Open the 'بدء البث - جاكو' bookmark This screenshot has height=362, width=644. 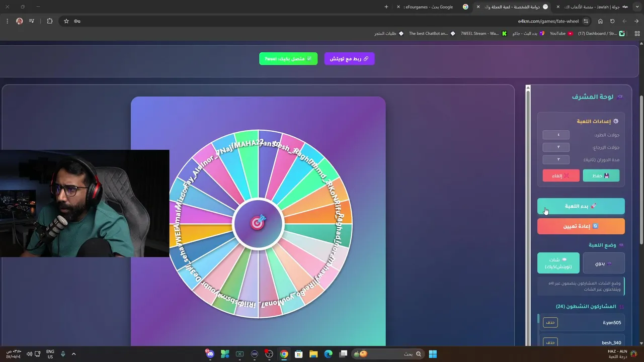coord(528,33)
